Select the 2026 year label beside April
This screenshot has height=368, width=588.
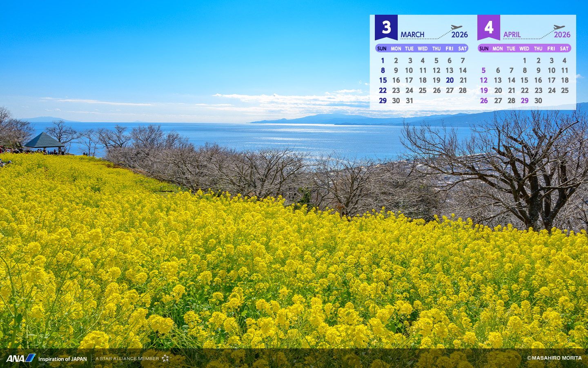562,35
